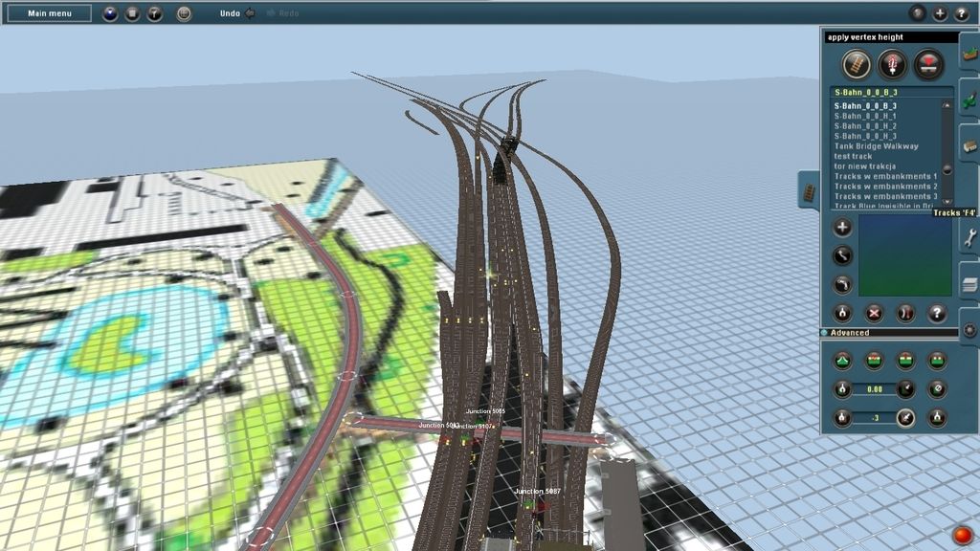The image size is (980, 551).
Task: Click Split Spline tool icon
Action: point(905,313)
